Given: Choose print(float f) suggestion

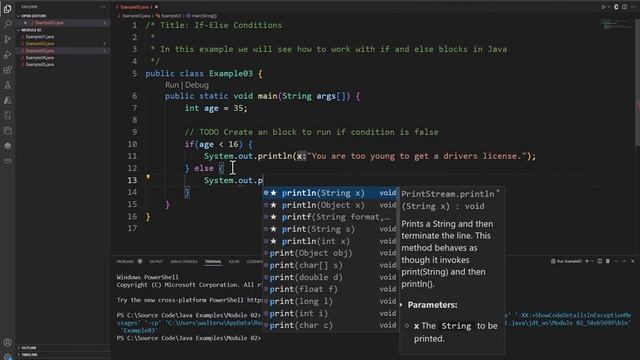Looking at the screenshot, I should [330, 289].
